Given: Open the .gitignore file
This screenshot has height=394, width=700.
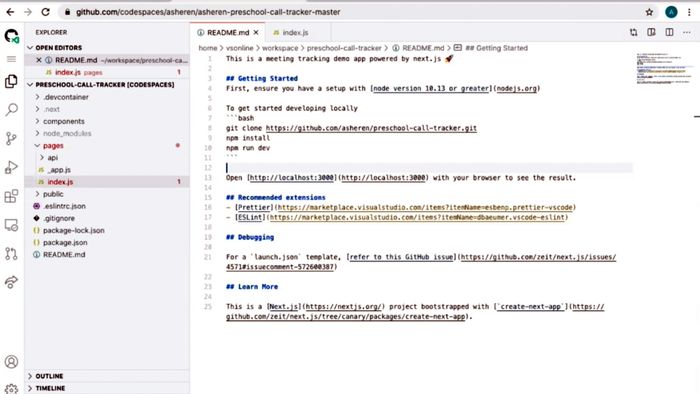Looking at the screenshot, I should 107,218.
